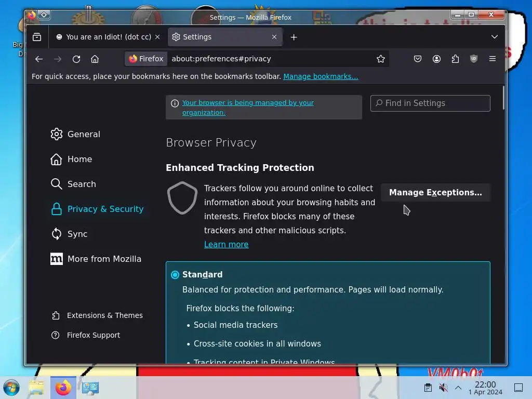Reload the current page
This screenshot has width=532, height=399.
(x=76, y=59)
